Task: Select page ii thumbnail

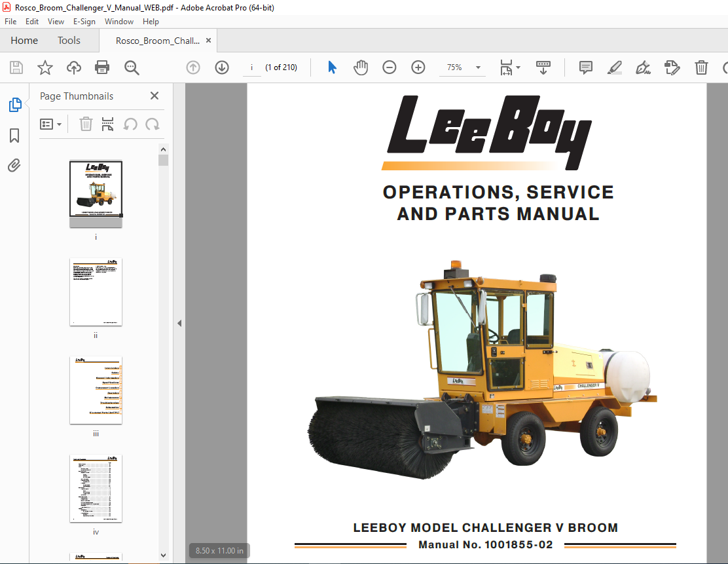Action: click(x=96, y=291)
